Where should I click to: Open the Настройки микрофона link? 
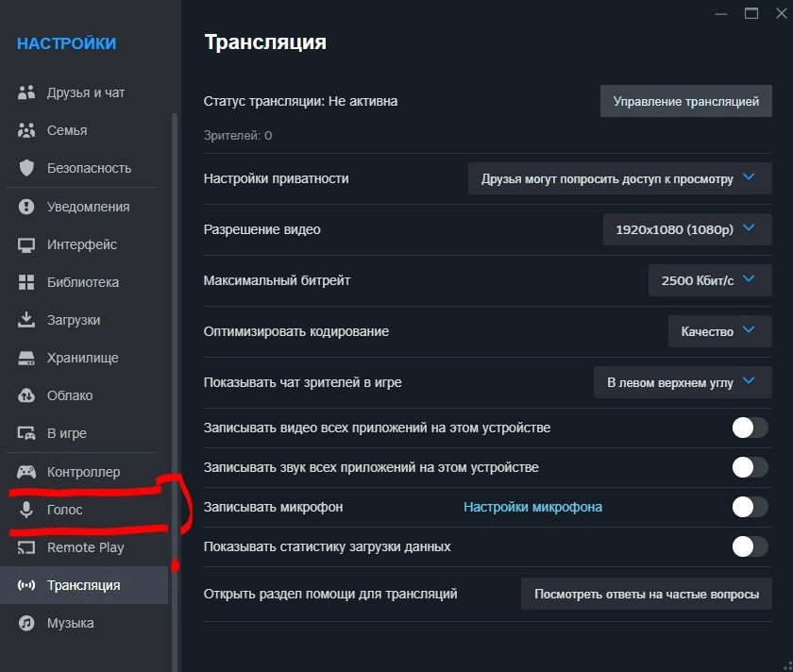tap(533, 507)
